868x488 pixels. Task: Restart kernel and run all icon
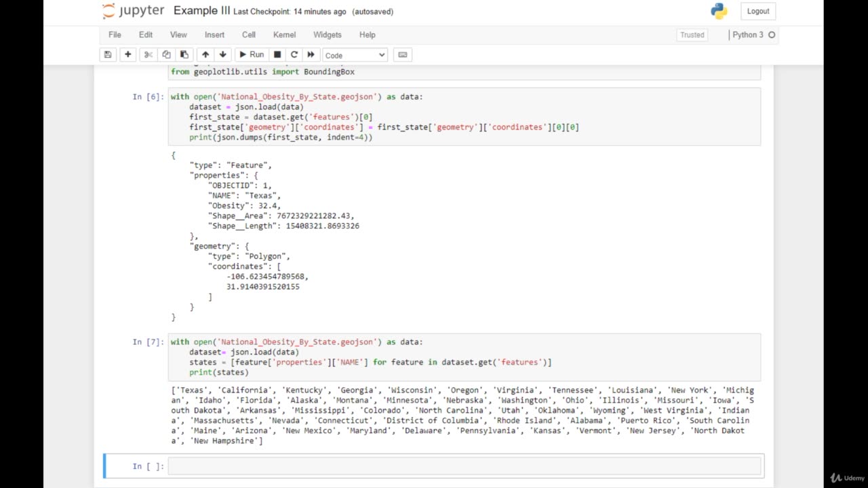click(311, 55)
